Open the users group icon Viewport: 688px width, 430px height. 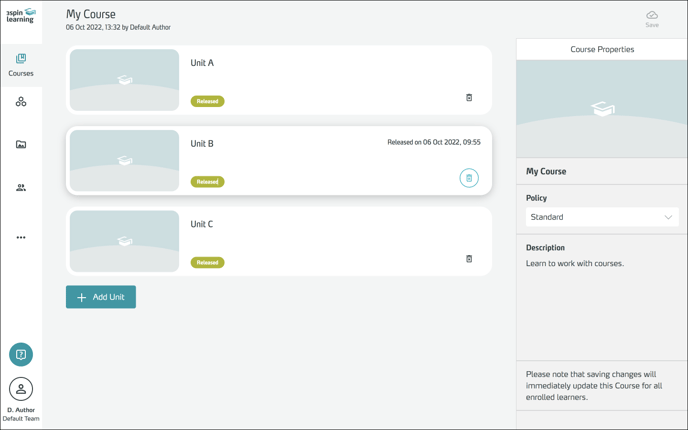(21, 188)
